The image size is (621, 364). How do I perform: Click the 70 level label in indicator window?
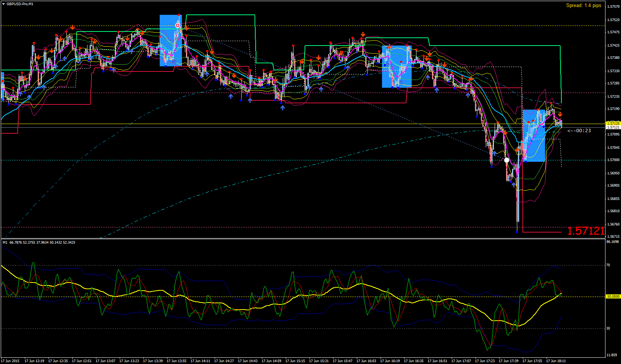point(608,265)
